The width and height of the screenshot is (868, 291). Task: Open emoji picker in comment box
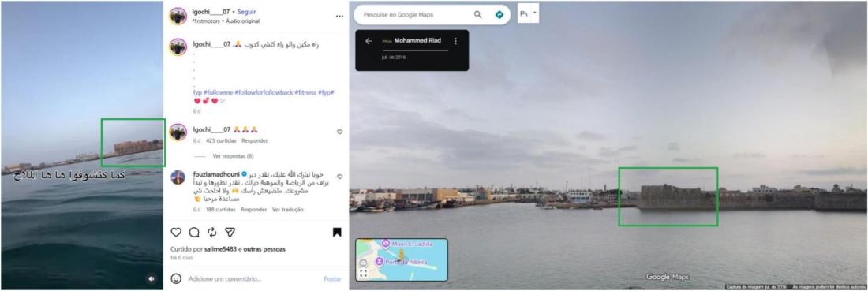click(176, 279)
